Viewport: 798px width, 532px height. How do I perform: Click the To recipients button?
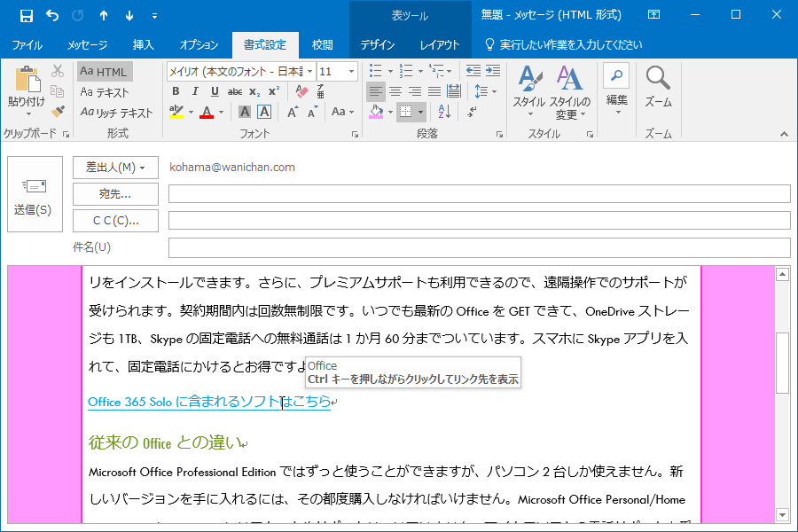pos(115,194)
